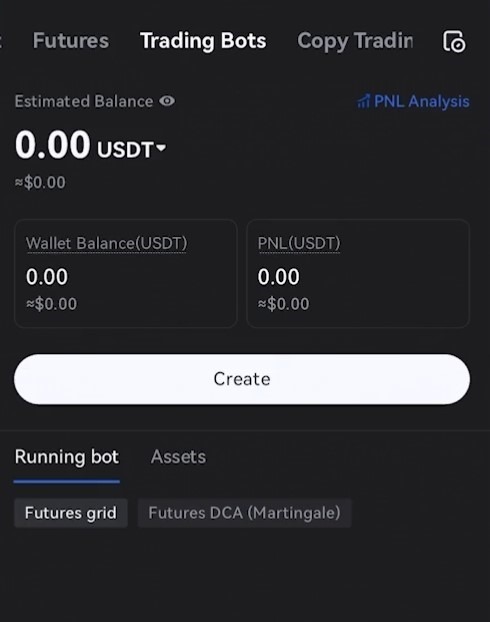Screen dimensions: 490x622
Task: Create a new trading bot
Action: [242, 379]
